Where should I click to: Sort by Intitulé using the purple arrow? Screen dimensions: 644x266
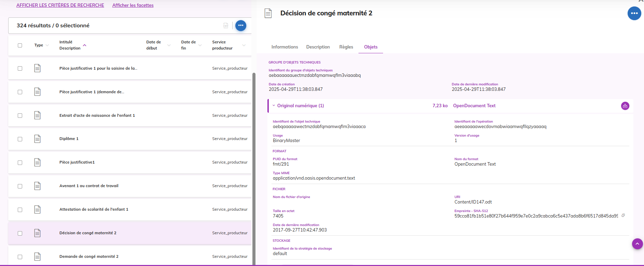pos(85,45)
